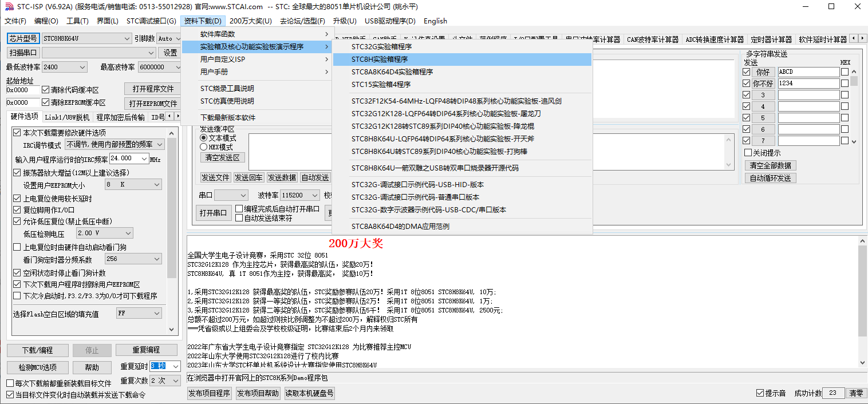The height and width of the screenshot is (404, 868).
Task: Choose STC8A8K64D4的DMA应用范例 entry
Action: click(463, 227)
